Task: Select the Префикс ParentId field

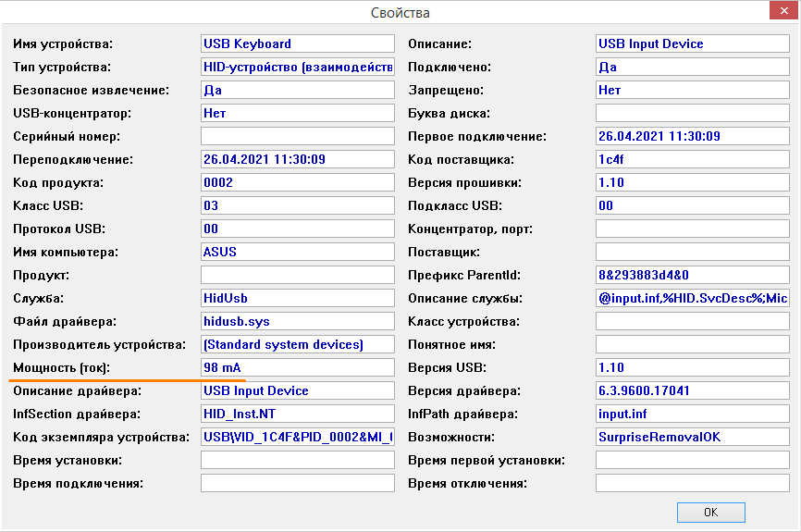Action: [692, 275]
